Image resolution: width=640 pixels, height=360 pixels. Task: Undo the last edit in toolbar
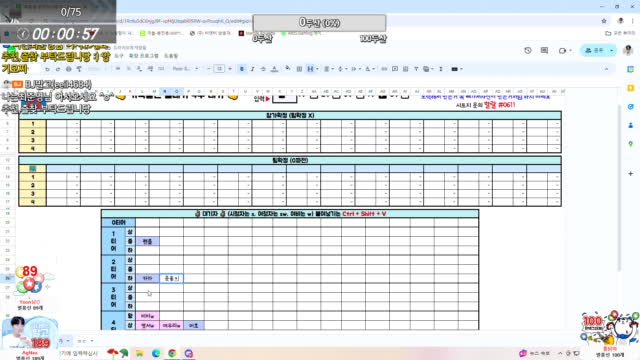pyautogui.click(x=47, y=69)
